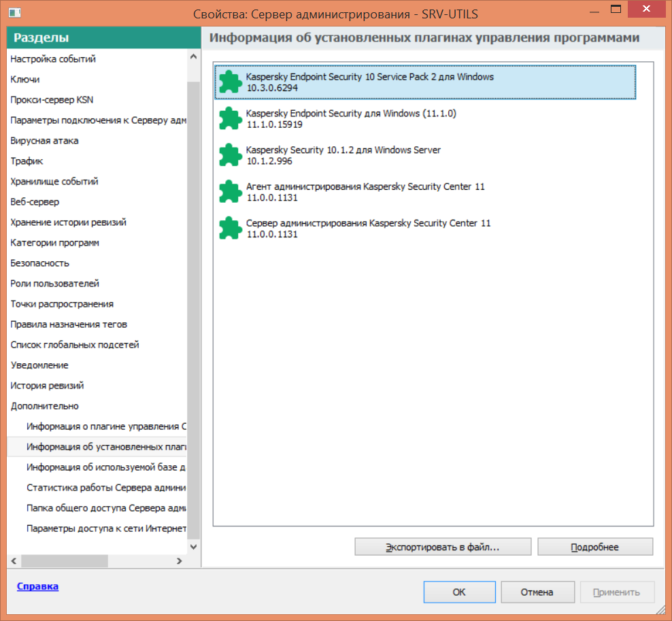The image size is (672, 621).
Task: Maximize the Свойства window
Action: click(616, 10)
